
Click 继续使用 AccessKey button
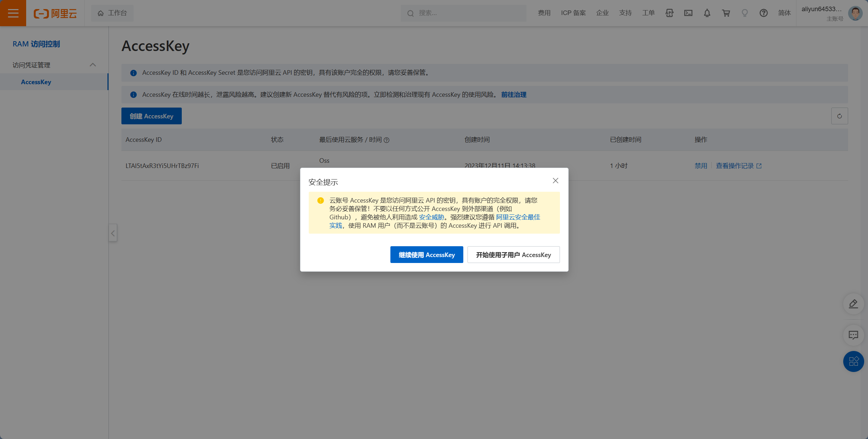(426, 255)
